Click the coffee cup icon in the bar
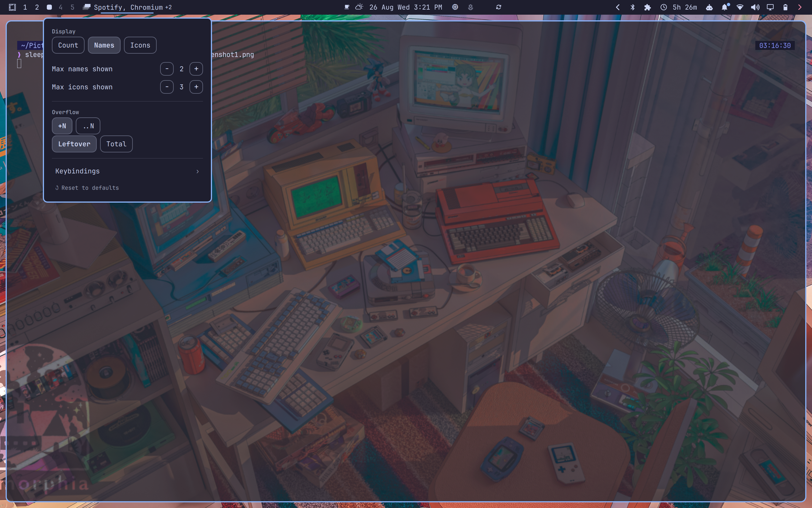Image resolution: width=812 pixels, height=508 pixels. [x=347, y=7]
